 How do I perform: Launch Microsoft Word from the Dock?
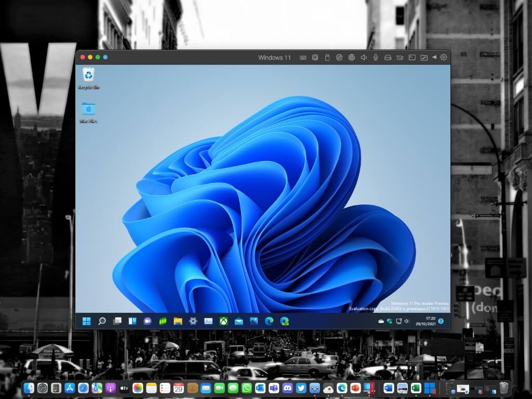pyautogui.click(x=389, y=388)
